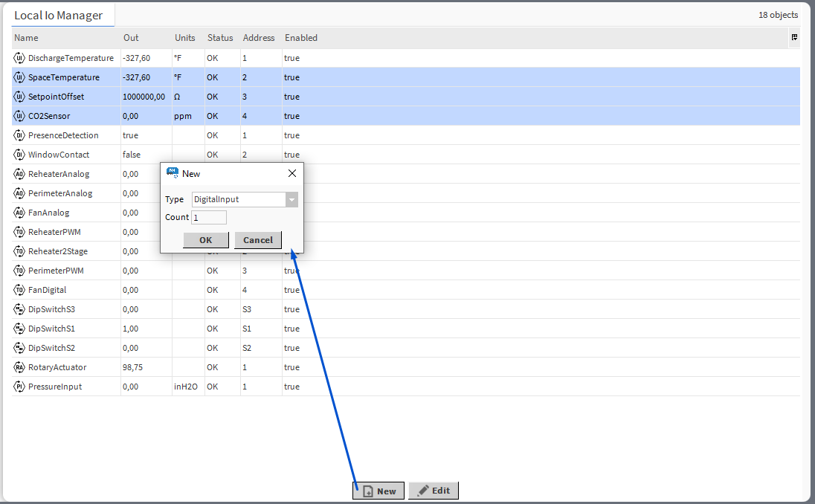Click the ReheaterPWM triac output icon
This screenshot has width=815, height=504.
pyautogui.click(x=19, y=232)
